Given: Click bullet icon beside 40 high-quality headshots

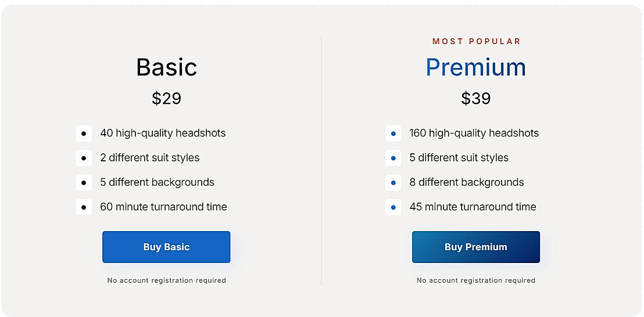Looking at the screenshot, I should (84, 134).
